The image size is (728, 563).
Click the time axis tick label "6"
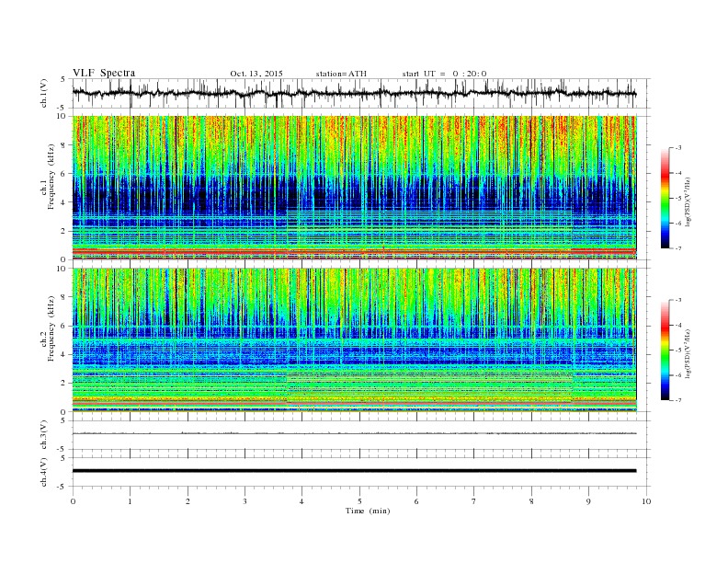click(416, 501)
